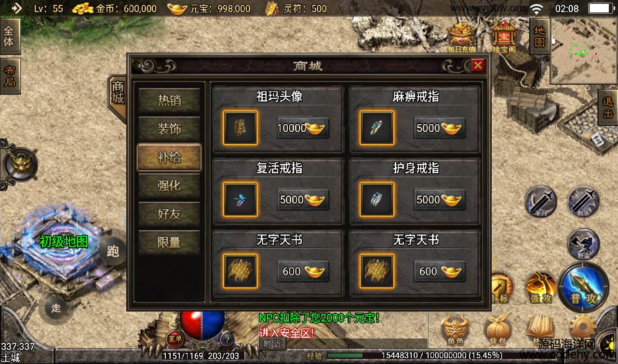Select the 复活戒指 item thumbnail
This screenshot has height=364, width=618.
240,199
